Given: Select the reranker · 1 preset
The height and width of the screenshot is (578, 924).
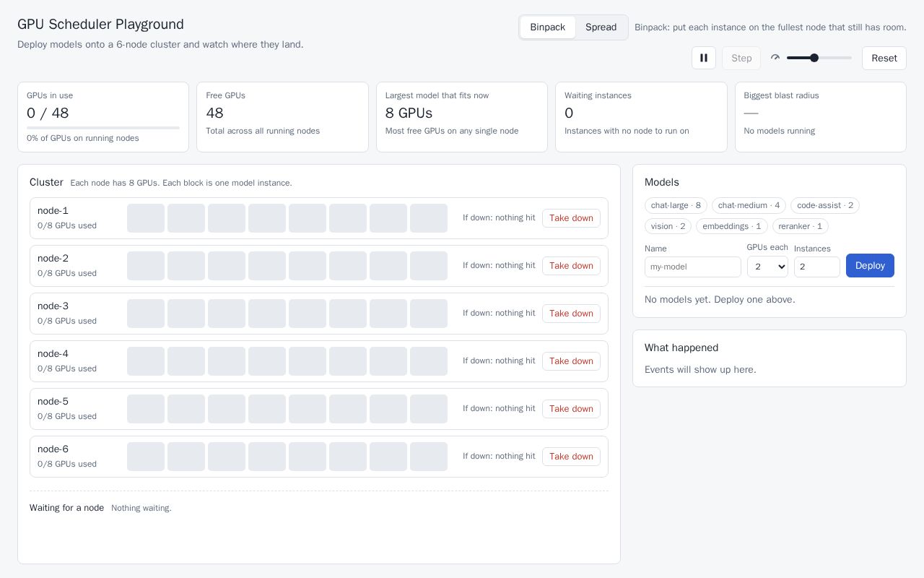Looking at the screenshot, I should [801, 226].
